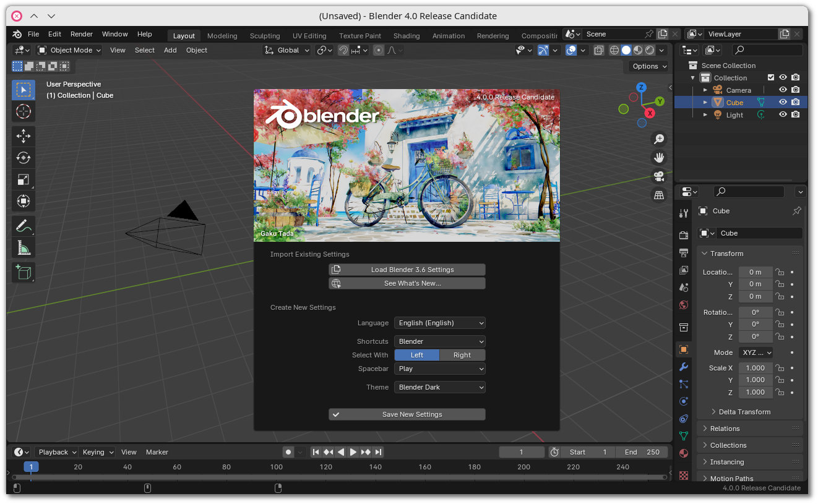Select the Scale tool in the left toolbar
The height and width of the screenshot is (504, 818).
(24, 179)
